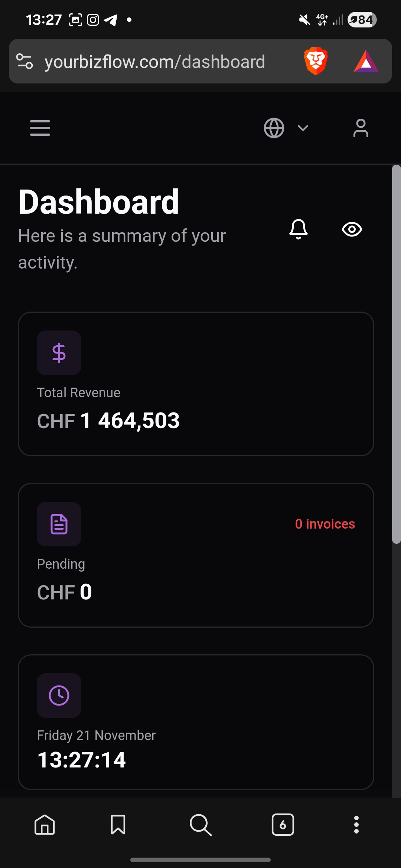Tap the Brave Shields lion icon

click(316, 61)
